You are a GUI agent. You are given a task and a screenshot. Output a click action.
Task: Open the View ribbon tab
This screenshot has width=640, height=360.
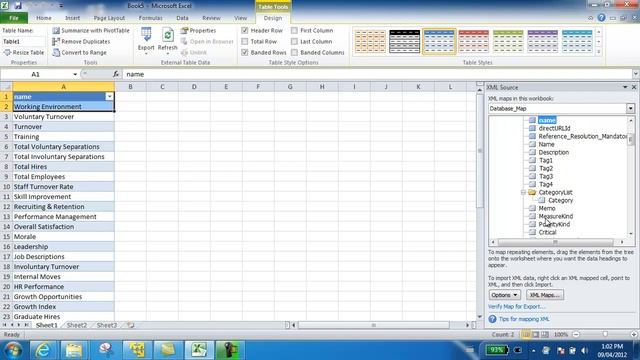[x=240, y=18]
